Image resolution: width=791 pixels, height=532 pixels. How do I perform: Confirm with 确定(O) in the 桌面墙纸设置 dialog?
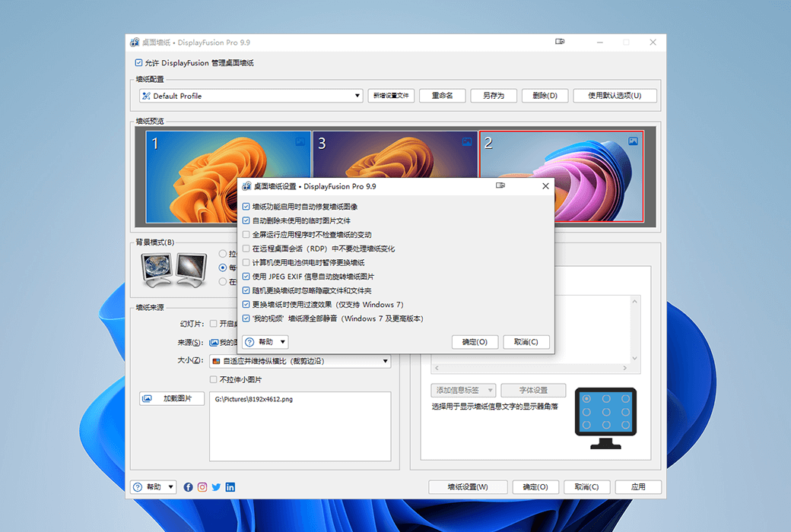[475, 342]
